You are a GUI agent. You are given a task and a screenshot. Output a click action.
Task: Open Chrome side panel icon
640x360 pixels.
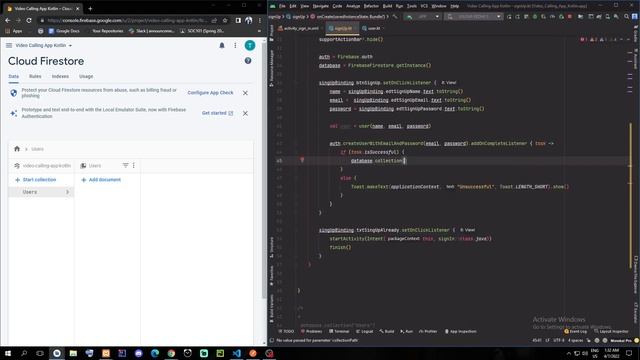238,20
